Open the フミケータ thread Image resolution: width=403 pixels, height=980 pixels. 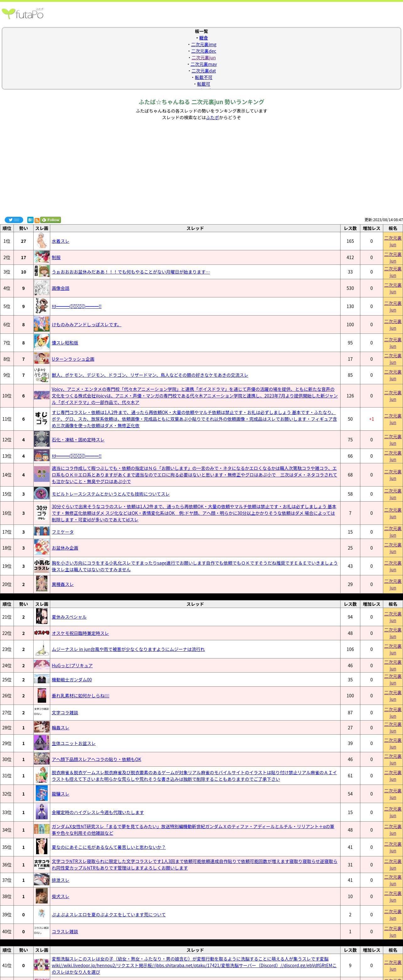tap(63, 532)
